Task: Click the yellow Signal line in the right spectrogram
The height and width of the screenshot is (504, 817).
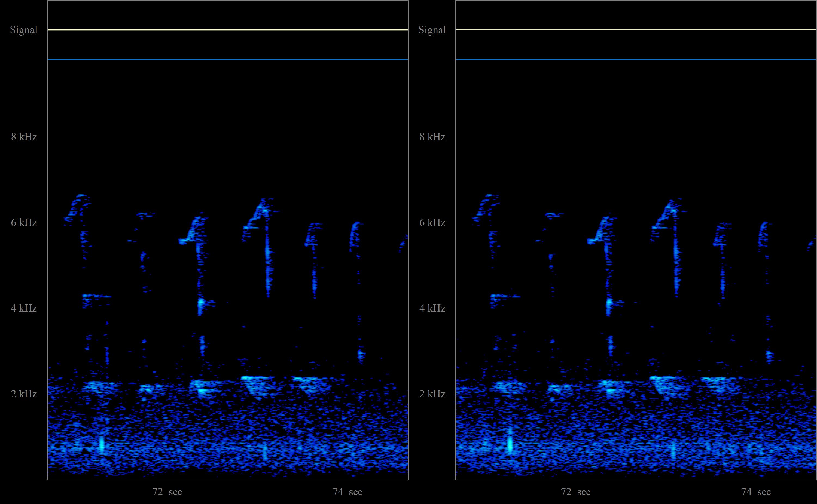Action: (x=636, y=29)
